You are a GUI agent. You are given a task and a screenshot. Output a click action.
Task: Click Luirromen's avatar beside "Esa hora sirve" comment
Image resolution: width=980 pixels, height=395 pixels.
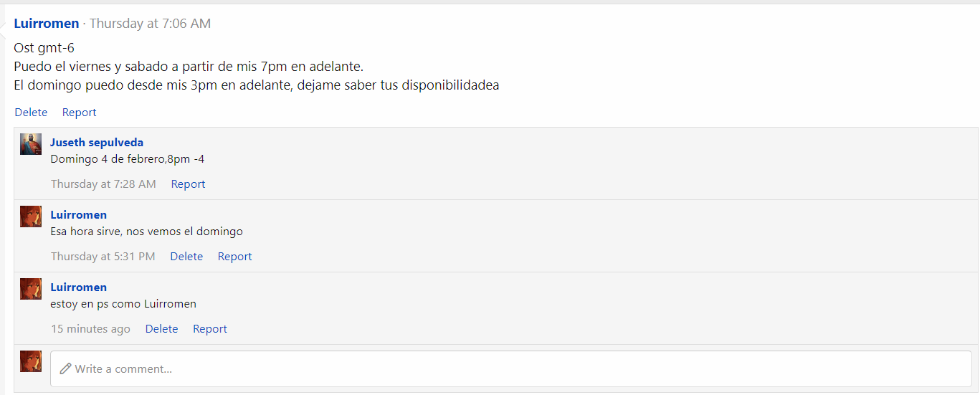31,216
